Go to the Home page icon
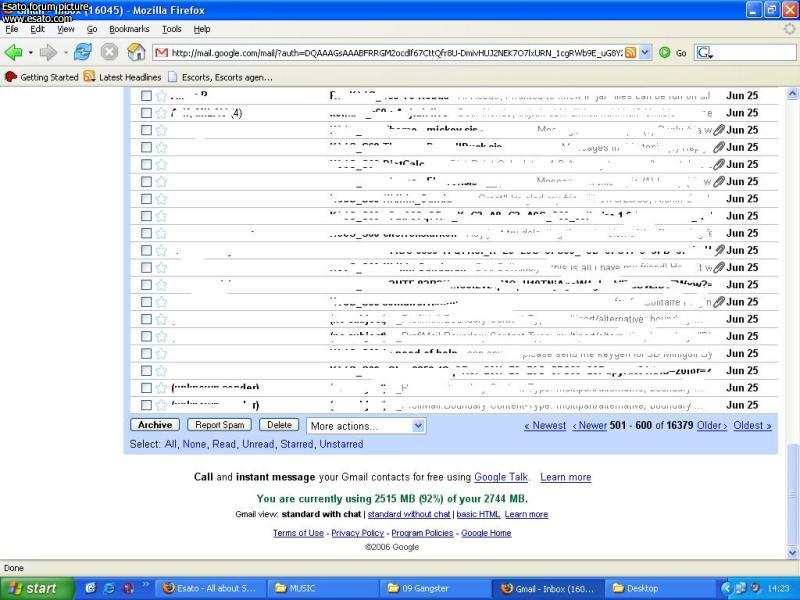This screenshot has height=600, width=800. pos(136,52)
